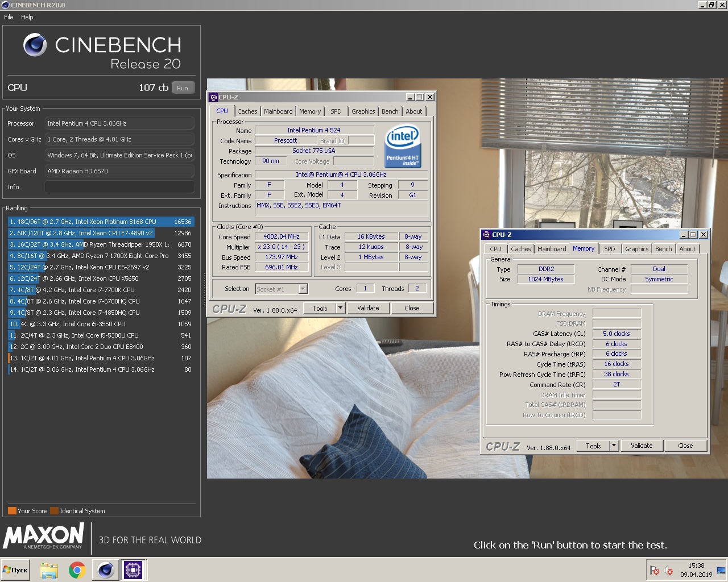Image resolution: width=728 pixels, height=582 pixels.
Task: Open About tab in Memory CPU-Z window
Action: 688,249
